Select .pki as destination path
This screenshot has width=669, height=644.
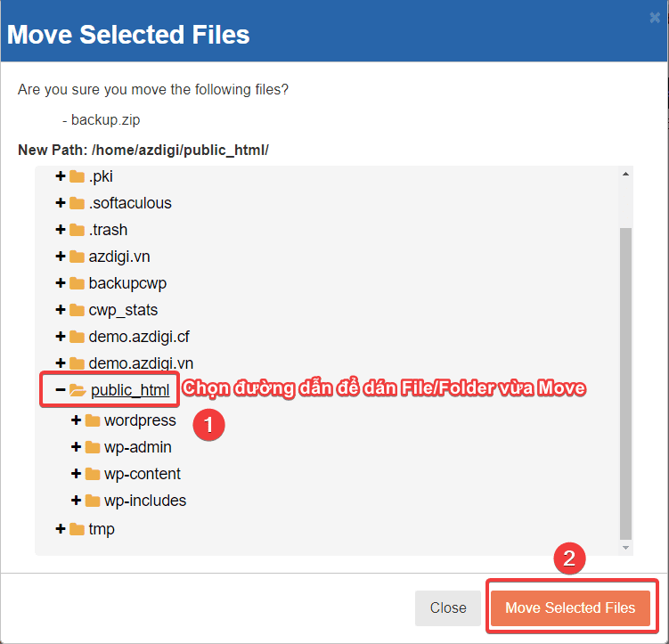click(x=101, y=176)
